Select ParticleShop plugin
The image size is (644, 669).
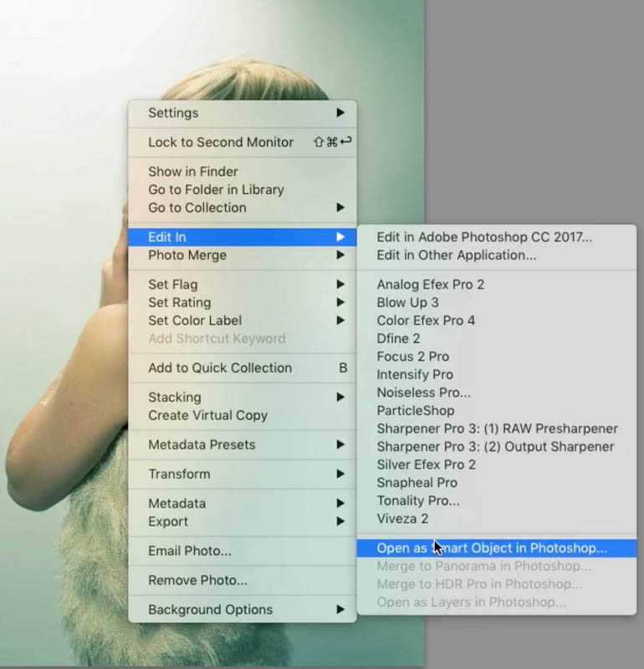[496, 411]
